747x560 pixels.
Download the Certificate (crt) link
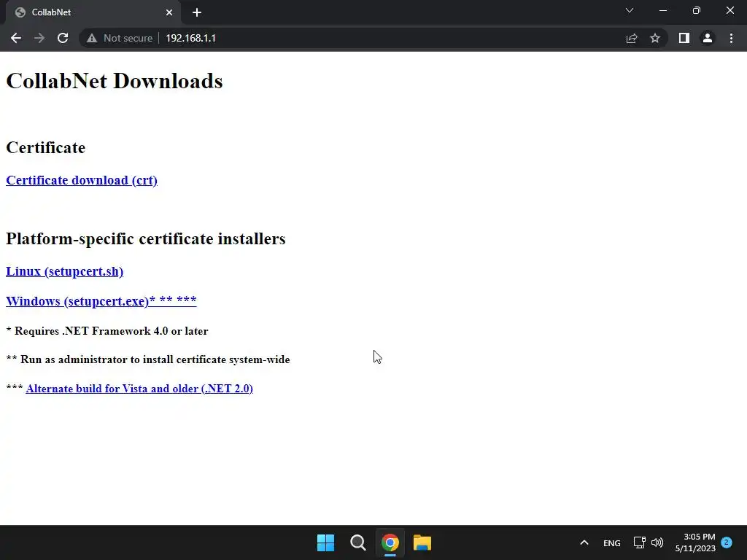(x=82, y=181)
